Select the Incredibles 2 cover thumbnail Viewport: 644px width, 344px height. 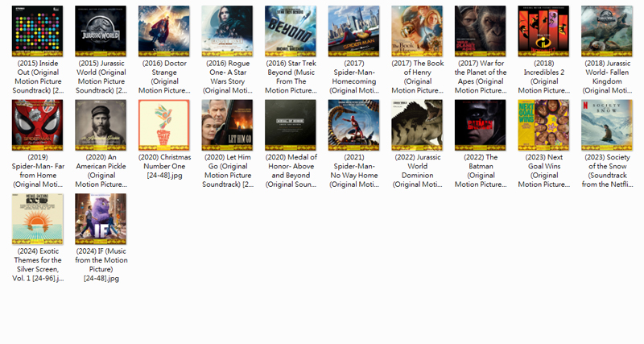[543, 31]
